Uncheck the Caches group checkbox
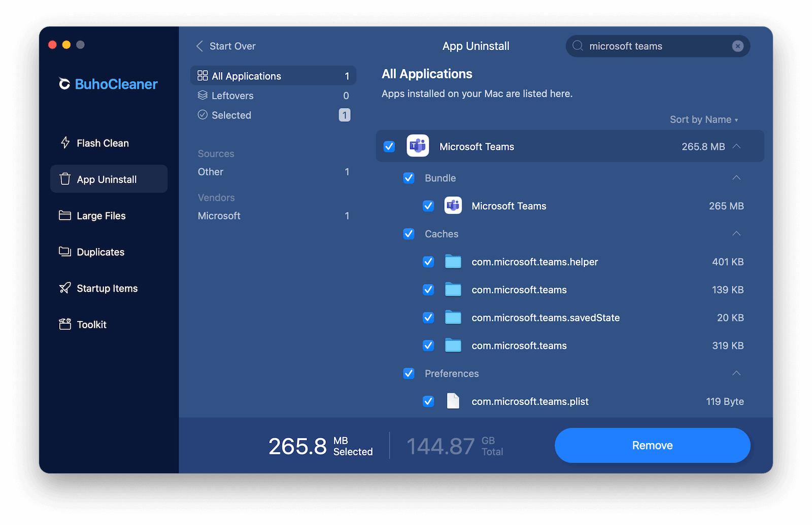The height and width of the screenshot is (525, 812). [409, 234]
